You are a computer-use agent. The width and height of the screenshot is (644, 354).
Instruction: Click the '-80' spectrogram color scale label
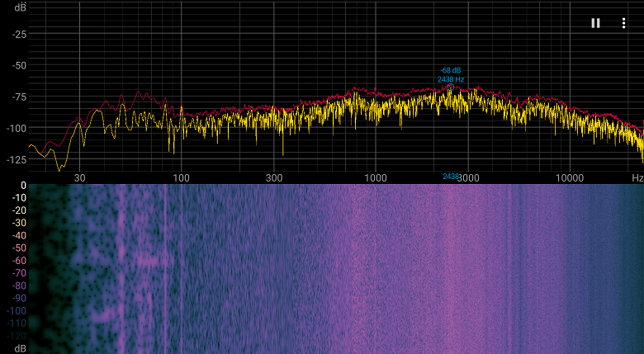click(x=20, y=286)
